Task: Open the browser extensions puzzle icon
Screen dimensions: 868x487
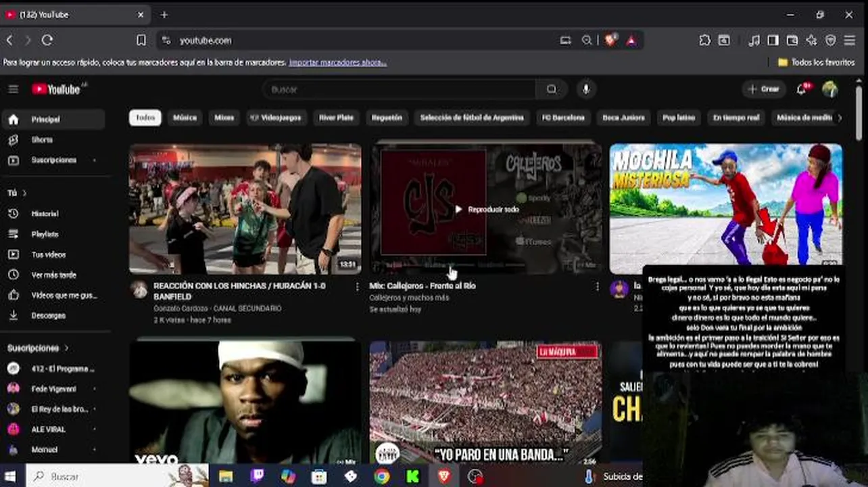Action: [x=704, y=41]
